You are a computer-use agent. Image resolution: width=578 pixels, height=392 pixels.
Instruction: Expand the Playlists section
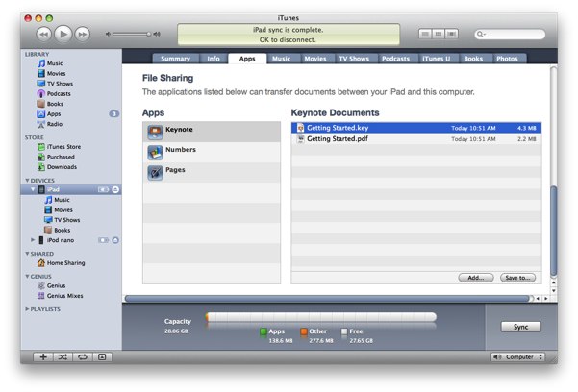(27, 309)
